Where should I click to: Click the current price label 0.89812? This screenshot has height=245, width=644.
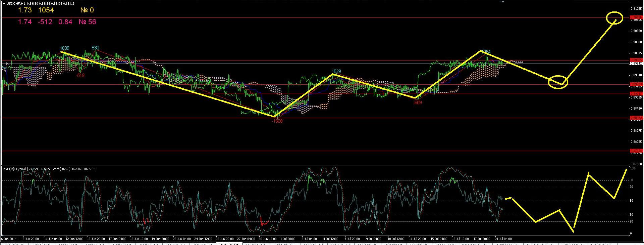(x=636, y=63)
